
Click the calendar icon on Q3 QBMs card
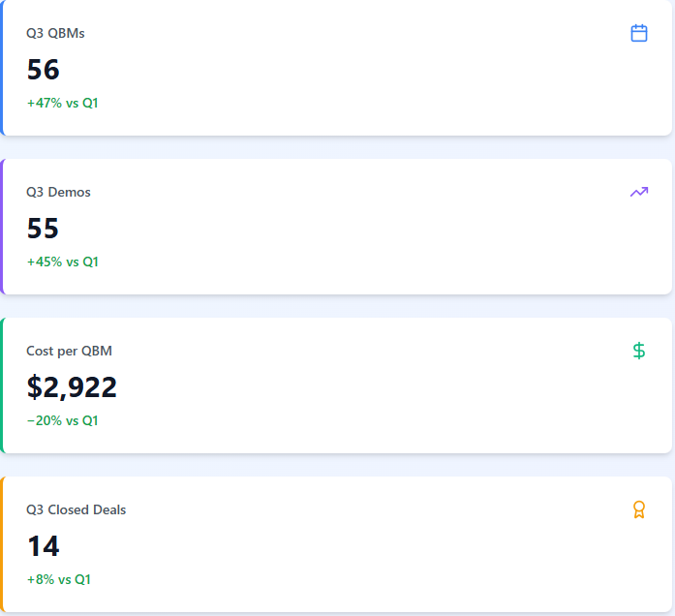pos(638,33)
